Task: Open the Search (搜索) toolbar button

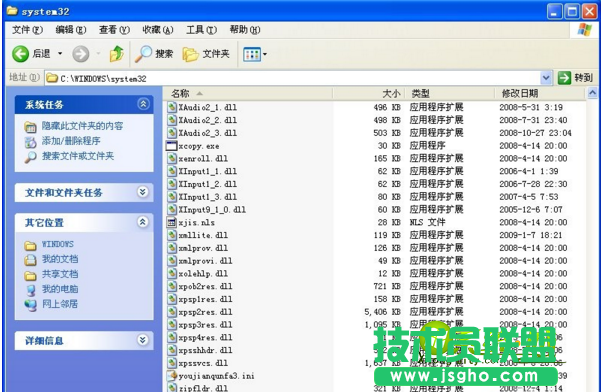Action: [x=154, y=54]
